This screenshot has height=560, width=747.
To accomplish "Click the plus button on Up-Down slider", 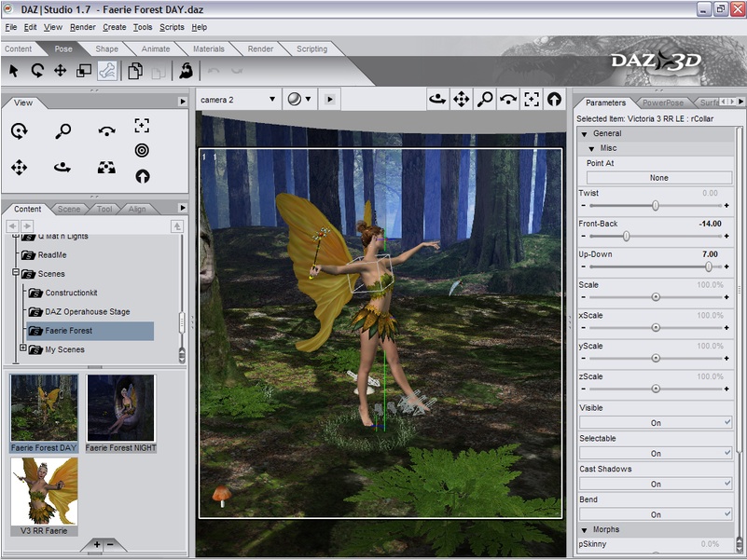I will point(726,266).
